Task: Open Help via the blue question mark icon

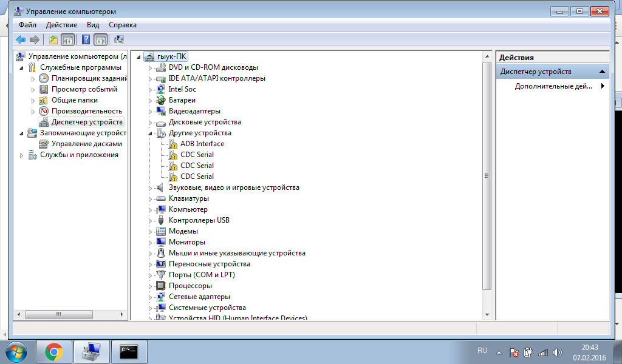Action: (x=86, y=39)
